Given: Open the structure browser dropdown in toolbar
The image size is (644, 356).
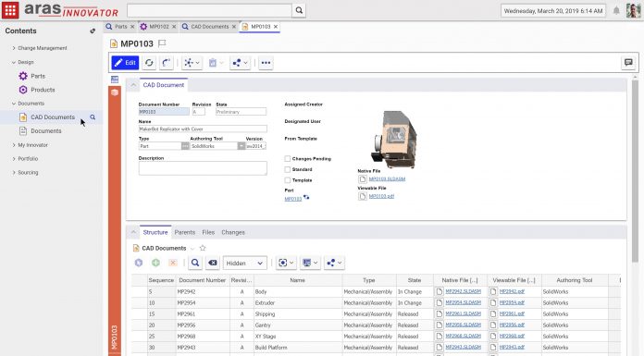Looking at the screenshot, I should coord(192,63).
